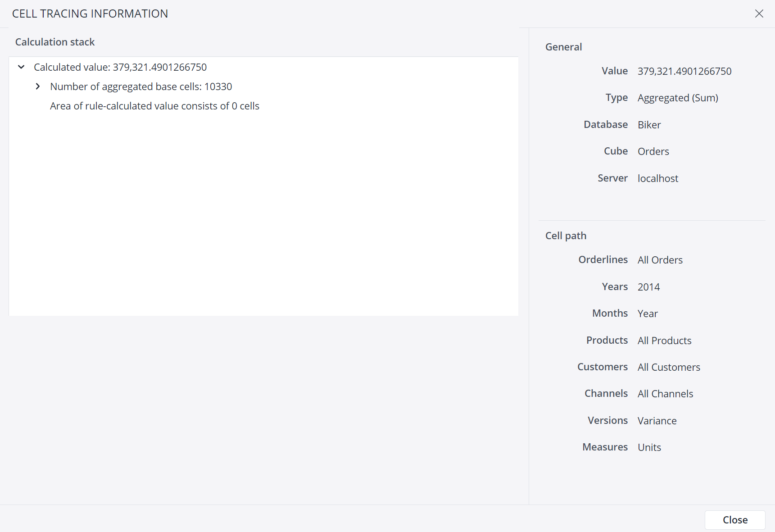Click All Orders in Cell path
The height and width of the screenshot is (532, 775).
tap(660, 260)
